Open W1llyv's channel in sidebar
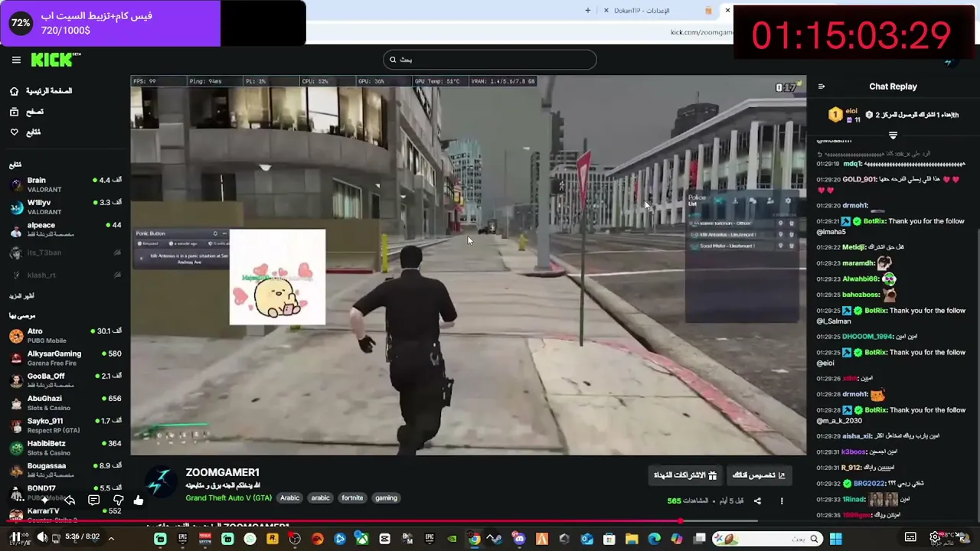980x551 pixels. [x=65, y=207]
